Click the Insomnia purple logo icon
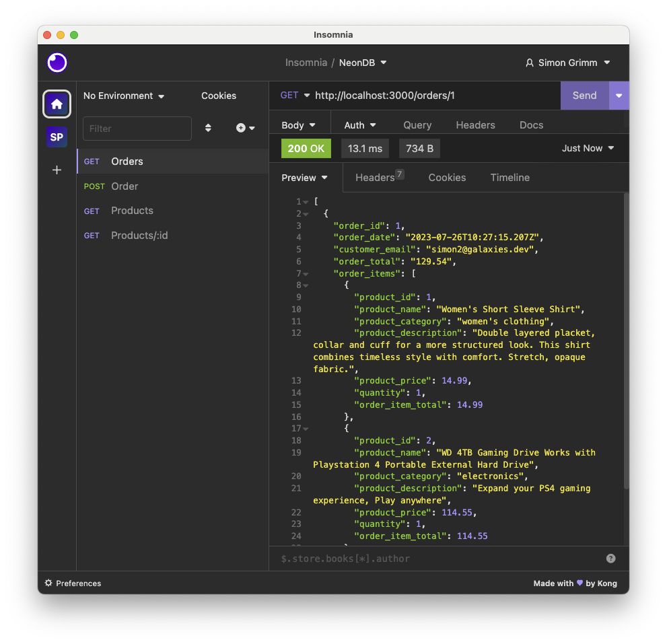Screen dimensions: 667x644 (57, 63)
